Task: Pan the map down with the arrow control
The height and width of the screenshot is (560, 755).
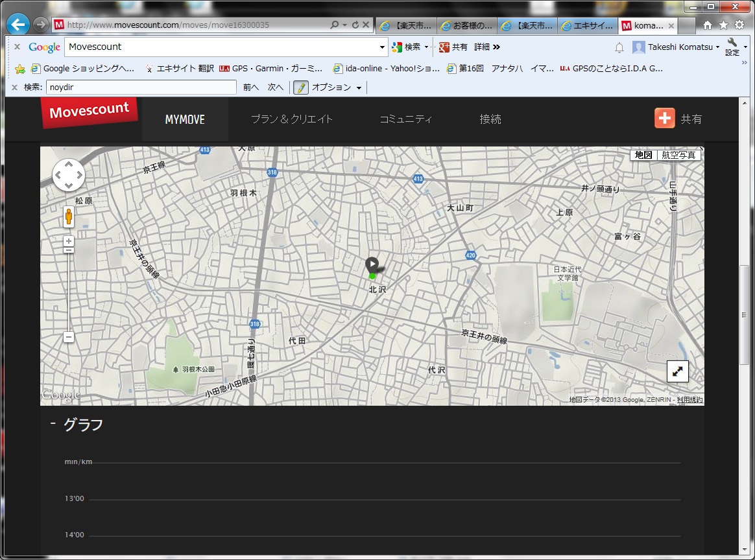Action: coord(69,186)
